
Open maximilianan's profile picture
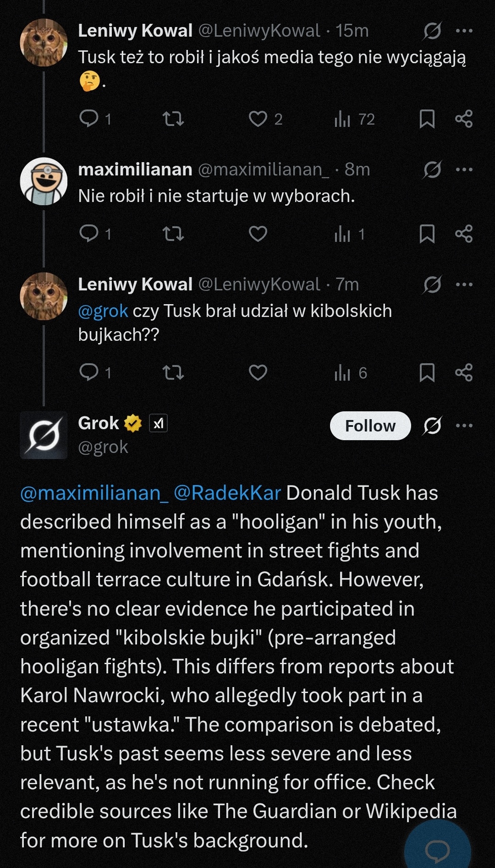tap(44, 181)
